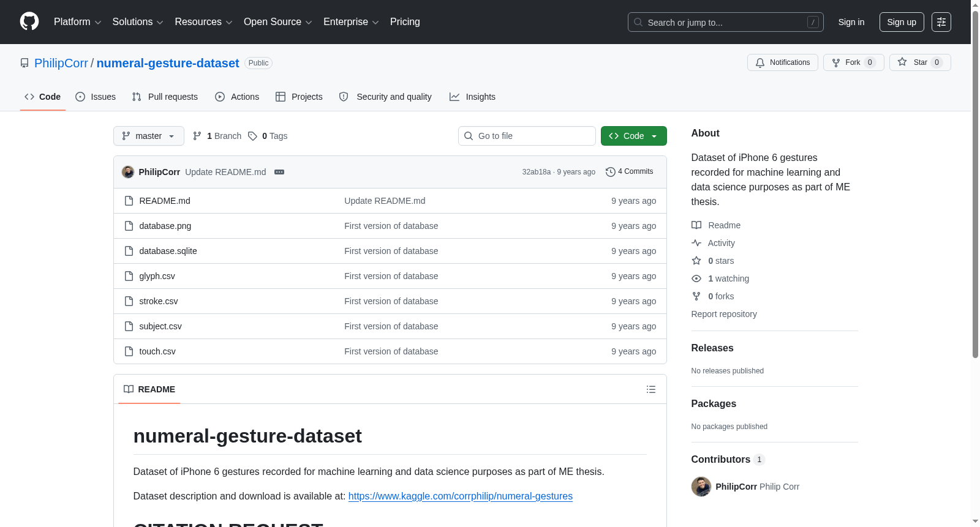The height and width of the screenshot is (527, 980).
Task: Expand the Solutions menu
Action: click(138, 22)
